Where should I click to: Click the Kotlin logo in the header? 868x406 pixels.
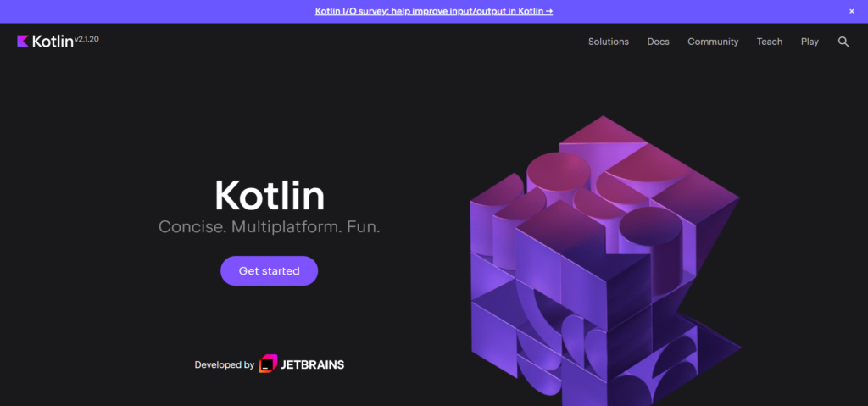tap(46, 42)
